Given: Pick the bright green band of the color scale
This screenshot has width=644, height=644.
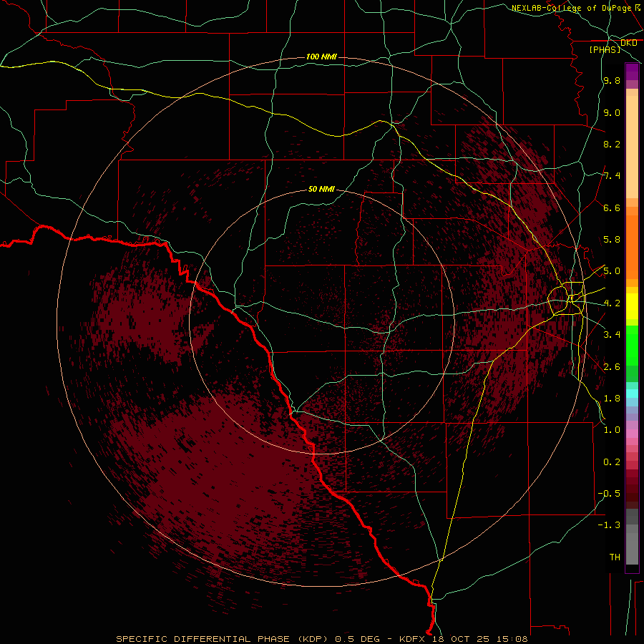Looking at the screenshot, I should (632, 346).
